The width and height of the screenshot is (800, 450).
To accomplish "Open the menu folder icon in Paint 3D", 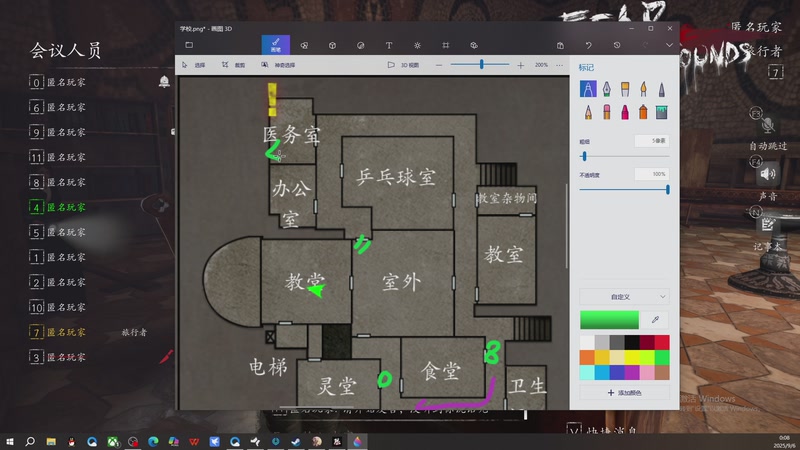I will coord(189,45).
